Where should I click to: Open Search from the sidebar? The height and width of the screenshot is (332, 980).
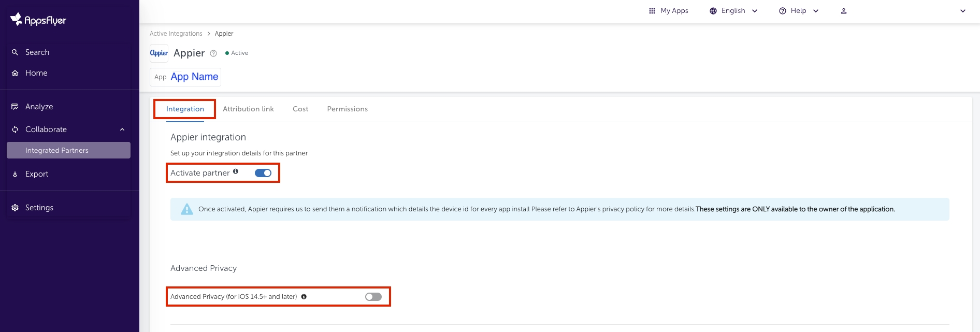coord(37,52)
